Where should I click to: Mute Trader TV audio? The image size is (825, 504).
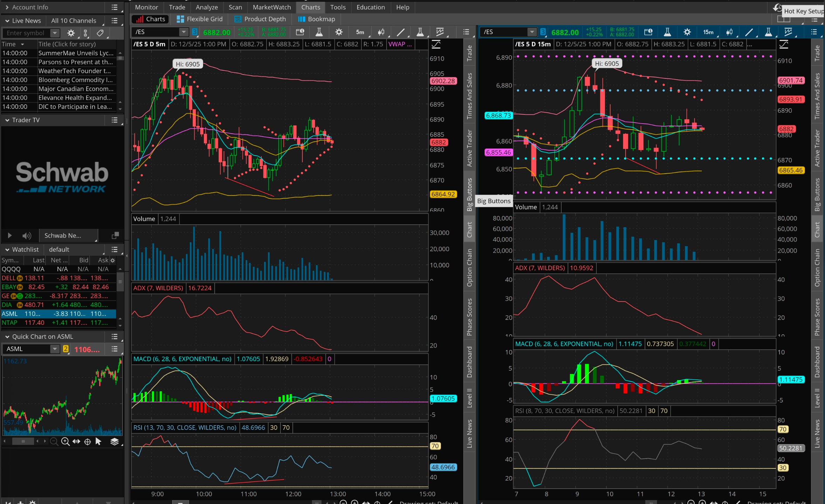(27, 236)
